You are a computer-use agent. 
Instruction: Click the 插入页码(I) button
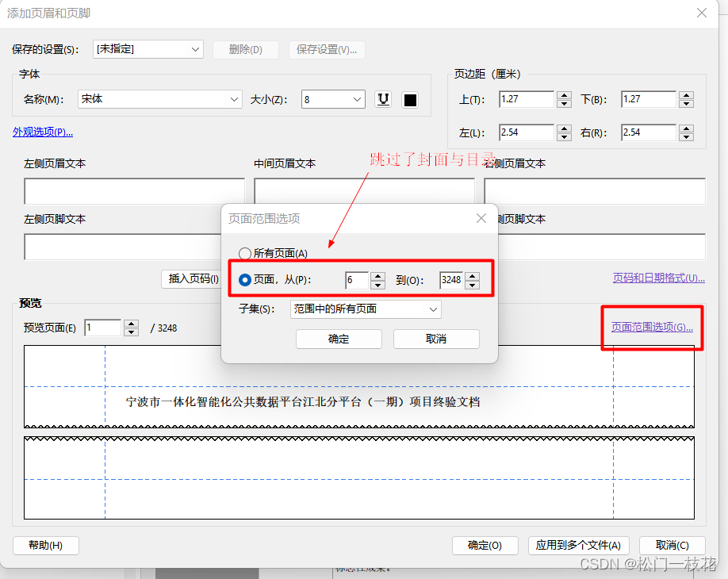click(x=192, y=279)
